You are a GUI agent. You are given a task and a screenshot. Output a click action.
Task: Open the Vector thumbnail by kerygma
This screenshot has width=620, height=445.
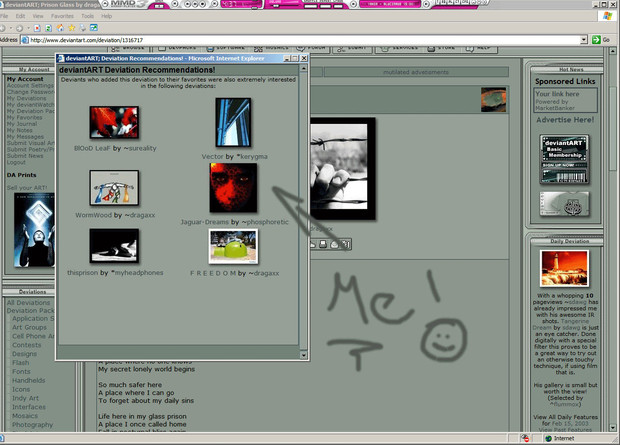pos(233,123)
